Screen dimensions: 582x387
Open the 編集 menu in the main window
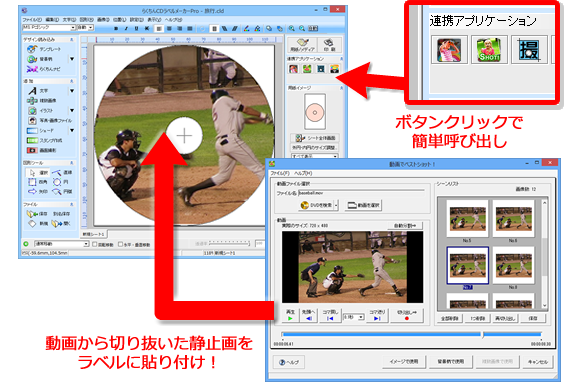click(x=52, y=19)
